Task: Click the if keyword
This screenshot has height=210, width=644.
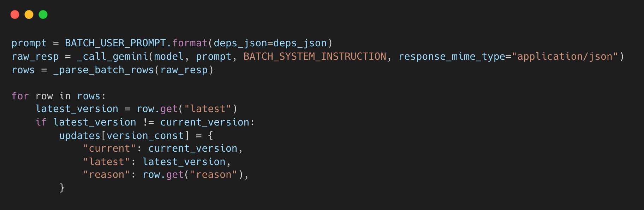Action: point(41,122)
